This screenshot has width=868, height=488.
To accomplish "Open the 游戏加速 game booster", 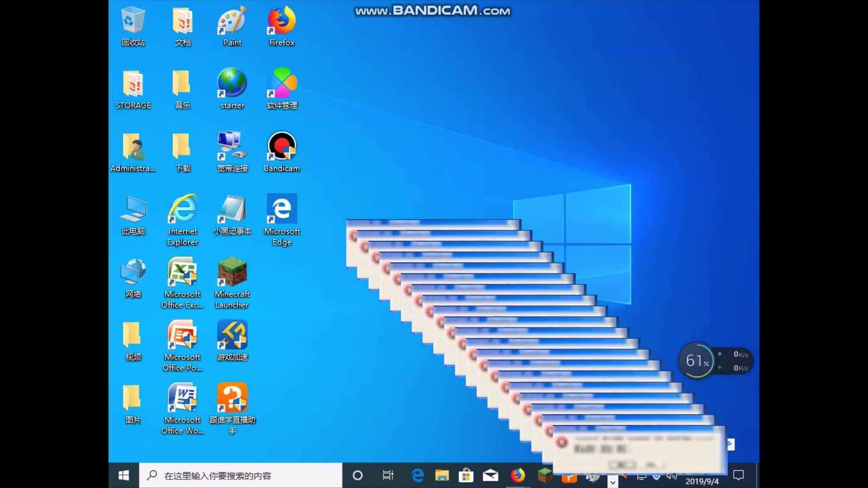I will [x=232, y=335].
